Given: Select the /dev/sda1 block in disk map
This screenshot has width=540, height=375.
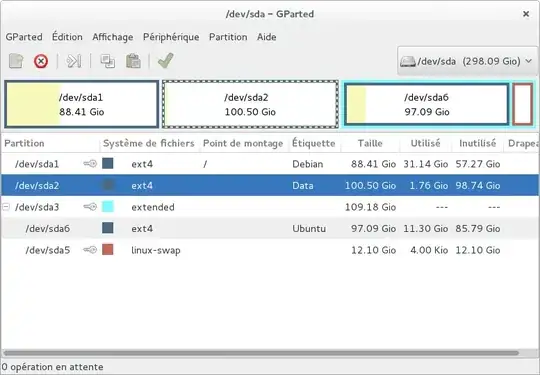Looking at the screenshot, I should (x=82, y=104).
